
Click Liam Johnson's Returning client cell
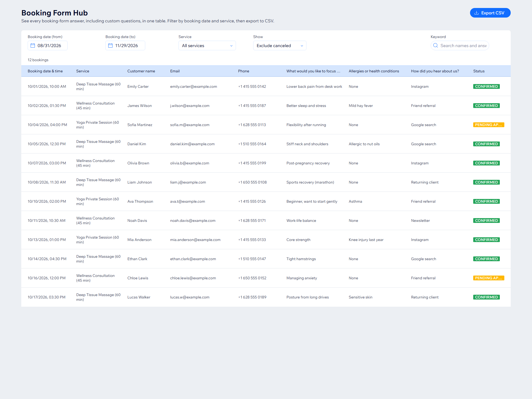pos(425,182)
